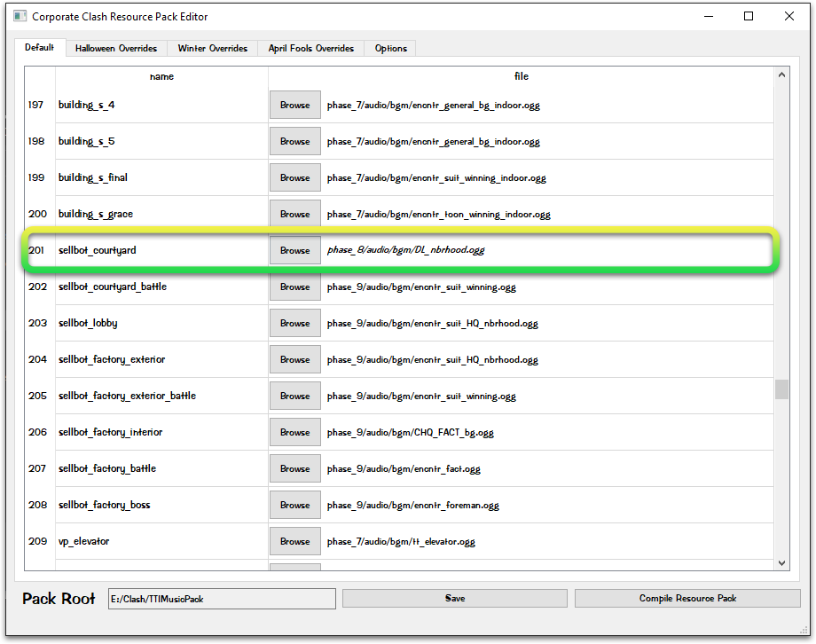The width and height of the screenshot is (816, 644).
Task: Browse file for building_s_final
Action: [295, 177]
